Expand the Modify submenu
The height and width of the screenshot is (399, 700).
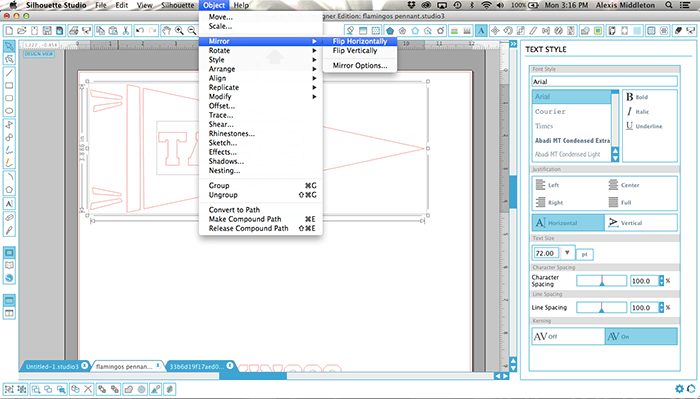261,96
